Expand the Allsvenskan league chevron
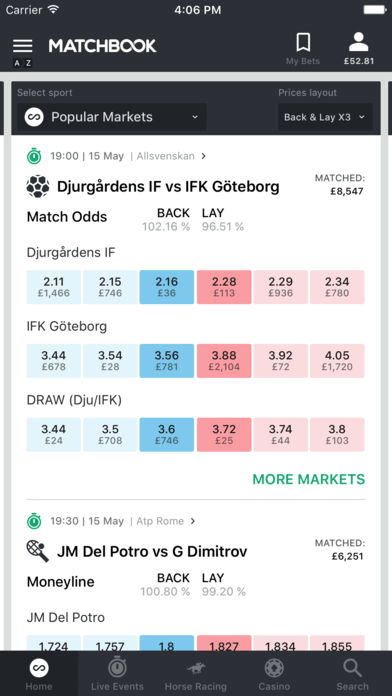392x696 pixels. pos(203,156)
